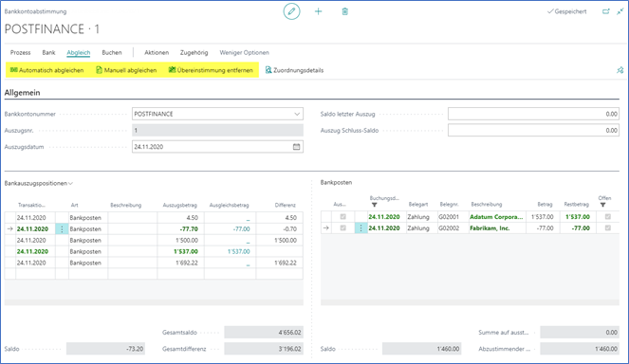The image size is (629, 364).
Task: Click Auszugsbetrag column header
Action: (179, 205)
